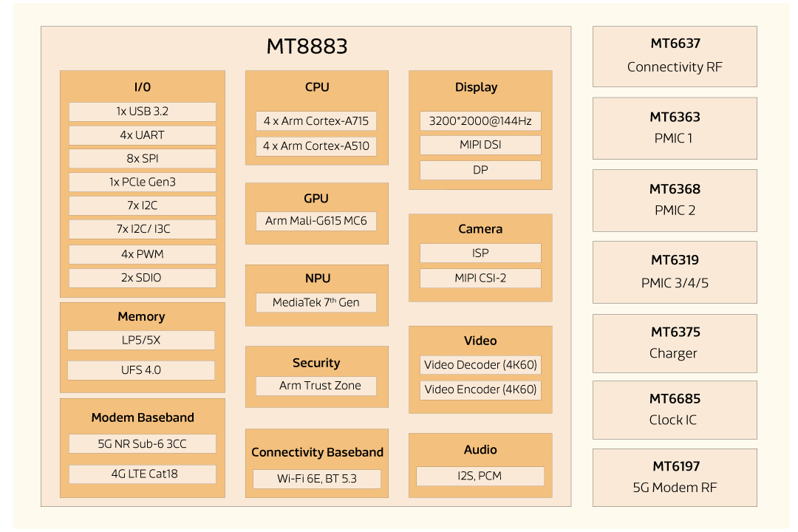
Task: Select the Modem Baseband heading
Action: coord(143,417)
